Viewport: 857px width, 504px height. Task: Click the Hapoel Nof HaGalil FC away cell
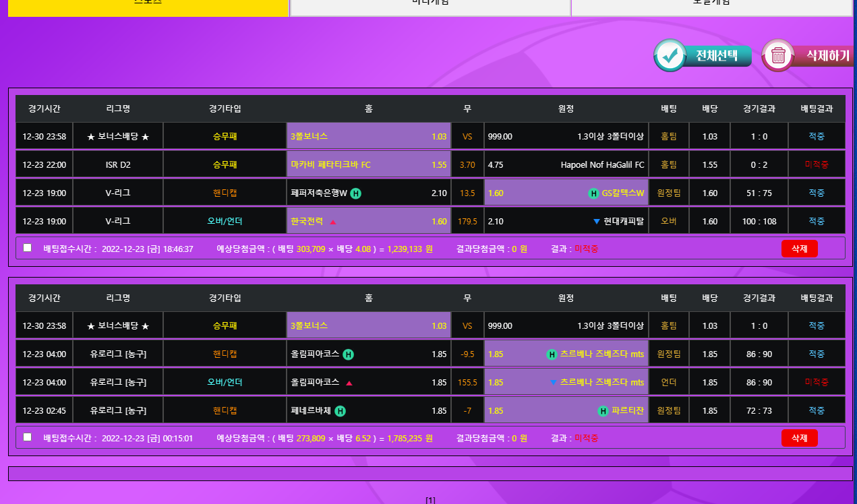click(x=566, y=164)
